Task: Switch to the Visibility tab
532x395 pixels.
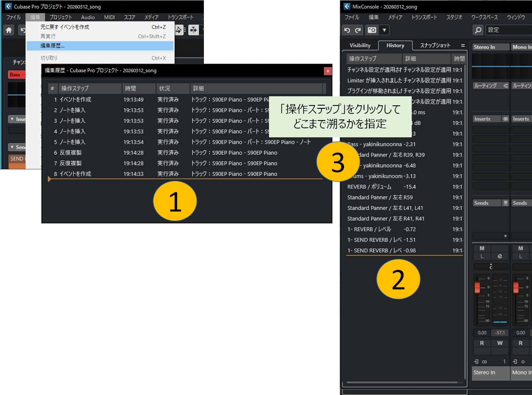Action: pyautogui.click(x=360, y=46)
